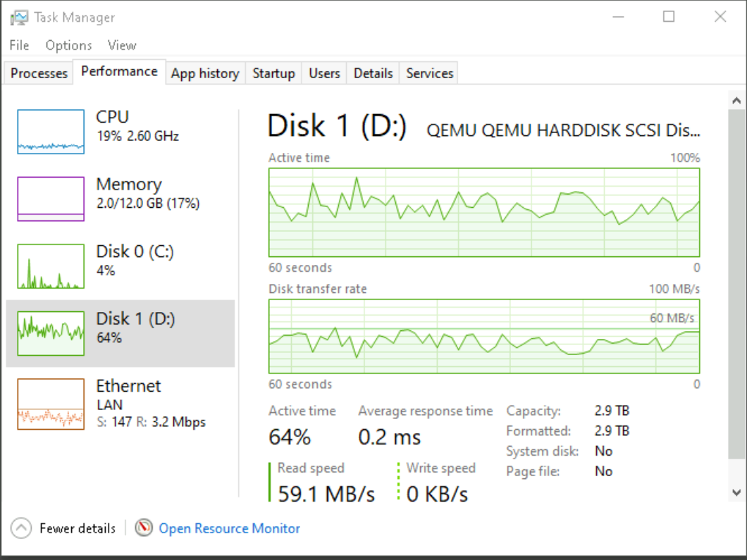
Task: Go to the Startup tab
Action: 273,73
